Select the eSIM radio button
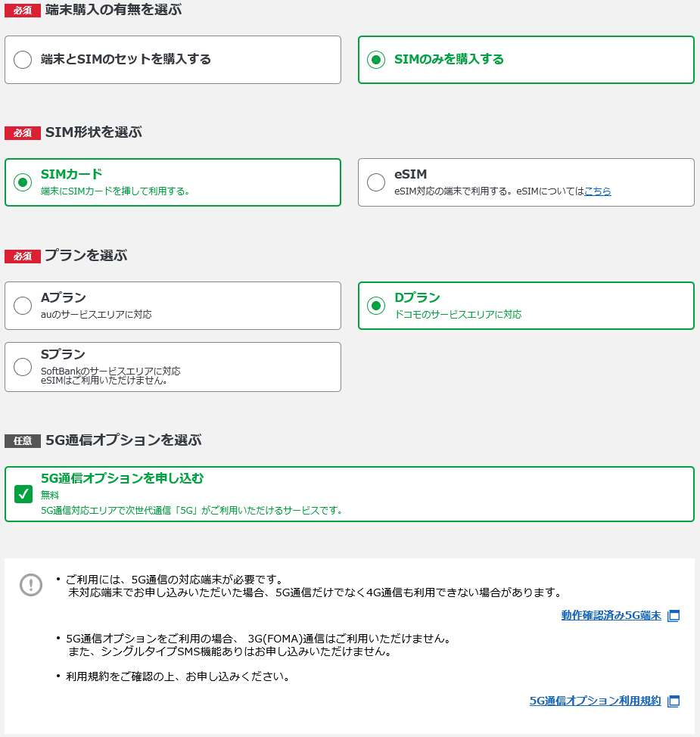The image size is (700, 737). 375,182
